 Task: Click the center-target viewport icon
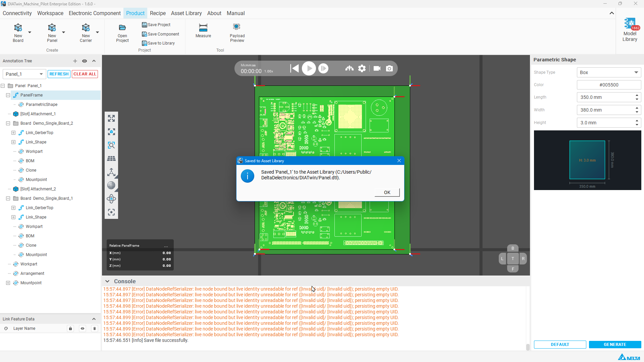tap(111, 212)
